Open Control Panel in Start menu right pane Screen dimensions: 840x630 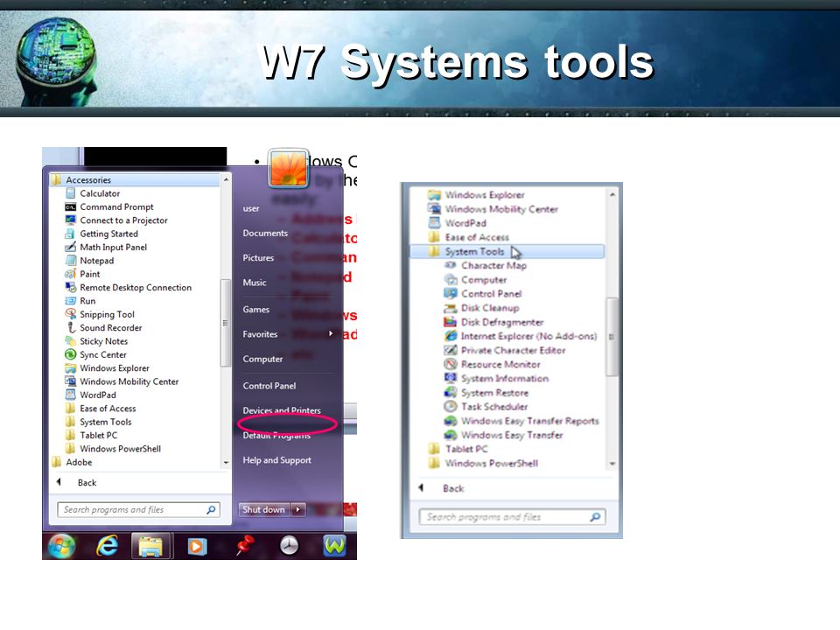click(269, 386)
